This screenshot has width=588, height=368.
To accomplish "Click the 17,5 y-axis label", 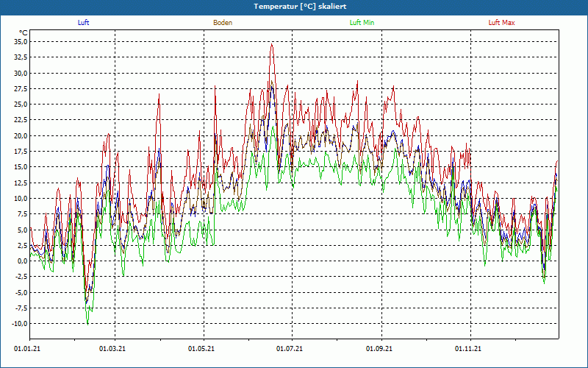I will coord(21,152).
